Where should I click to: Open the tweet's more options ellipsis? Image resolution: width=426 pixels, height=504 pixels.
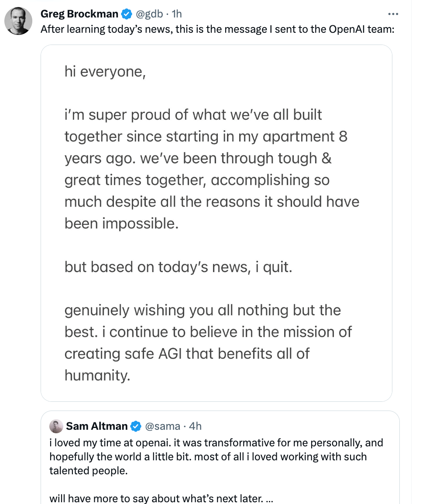point(393,14)
